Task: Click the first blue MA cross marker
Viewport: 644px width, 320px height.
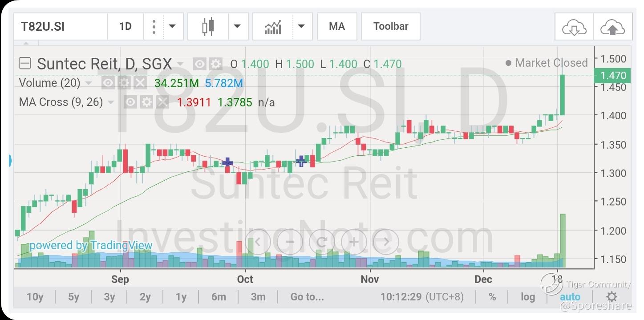Action: 227,162
